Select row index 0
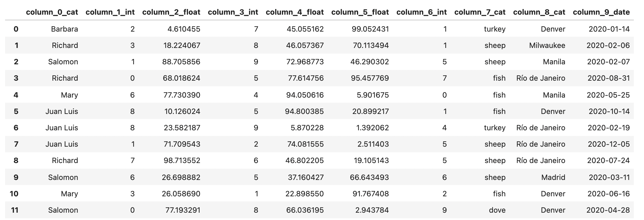 [16, 29]
